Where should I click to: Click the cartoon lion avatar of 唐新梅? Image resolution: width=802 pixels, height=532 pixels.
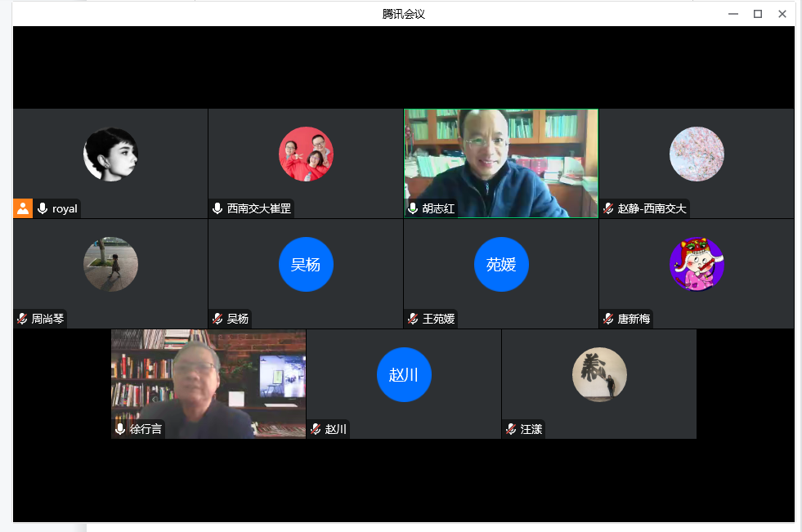[697, 264]
